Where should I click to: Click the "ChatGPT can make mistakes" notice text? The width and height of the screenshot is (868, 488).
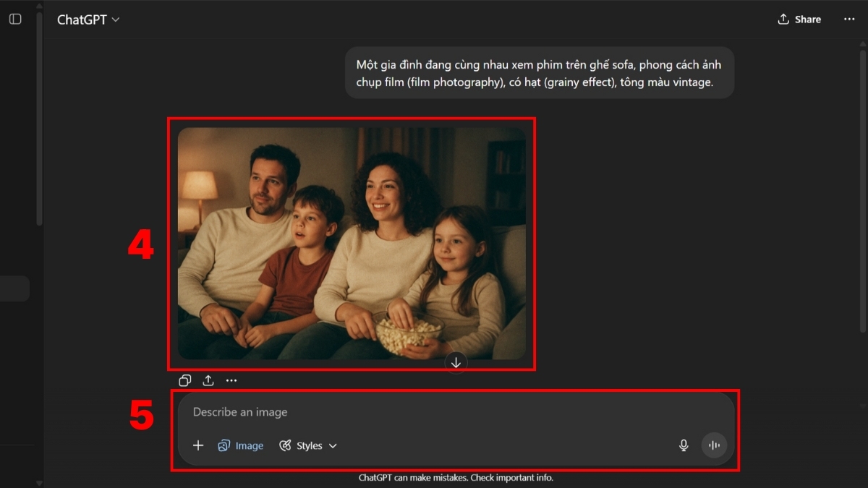point(456,478)
